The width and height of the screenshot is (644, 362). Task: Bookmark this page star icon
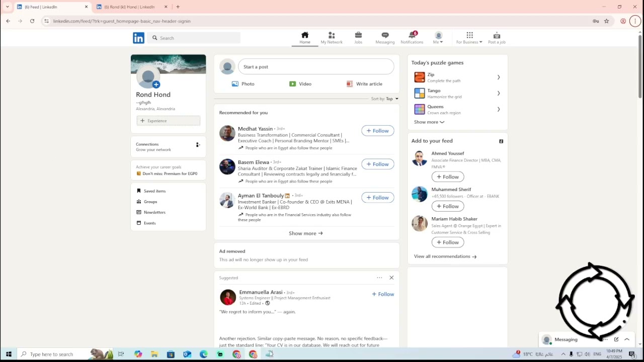tap(607, 21)
